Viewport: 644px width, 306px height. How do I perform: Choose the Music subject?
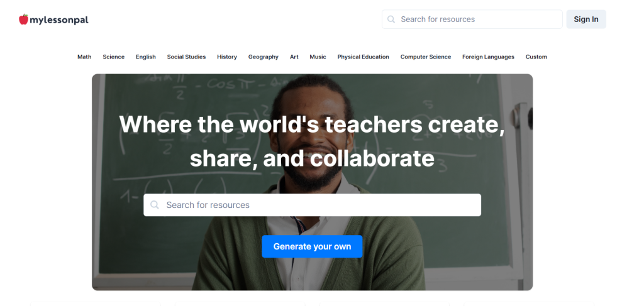(x=318, y=57)
